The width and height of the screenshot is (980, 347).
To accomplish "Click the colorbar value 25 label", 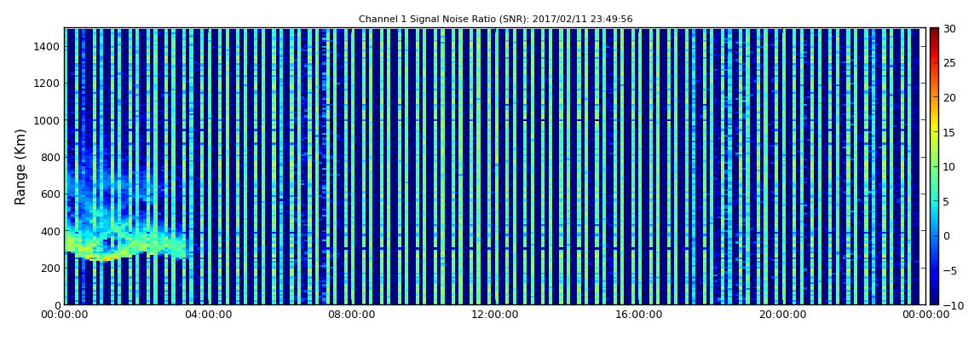I will point(950,63).
